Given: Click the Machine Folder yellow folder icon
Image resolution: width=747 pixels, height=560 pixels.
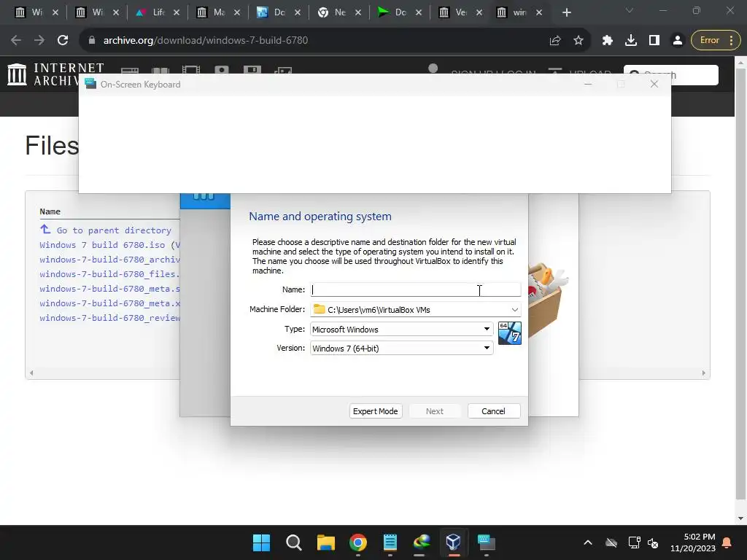Looking at the screenshot, I should click(320, 309).
